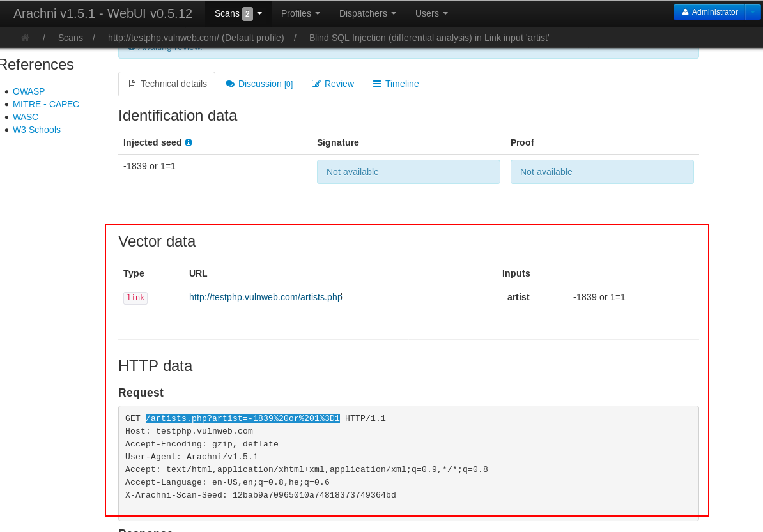Viewport: 763px width, 532px height.
Task: Click the Signature Not available box
Action: 408,171
